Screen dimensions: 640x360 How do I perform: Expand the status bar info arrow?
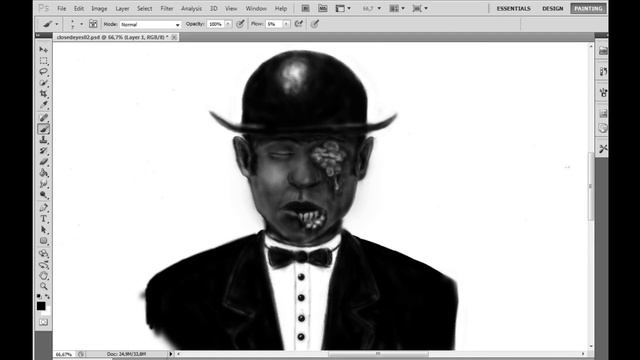pyautogui.click(x=171, y=354)
